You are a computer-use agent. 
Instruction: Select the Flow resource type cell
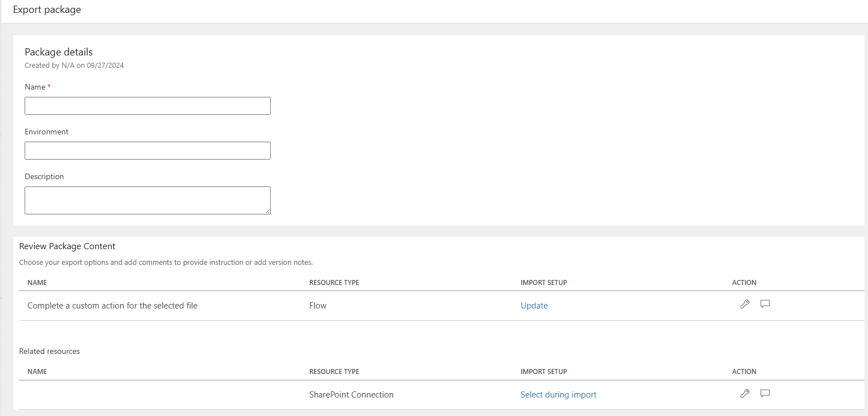318,306
